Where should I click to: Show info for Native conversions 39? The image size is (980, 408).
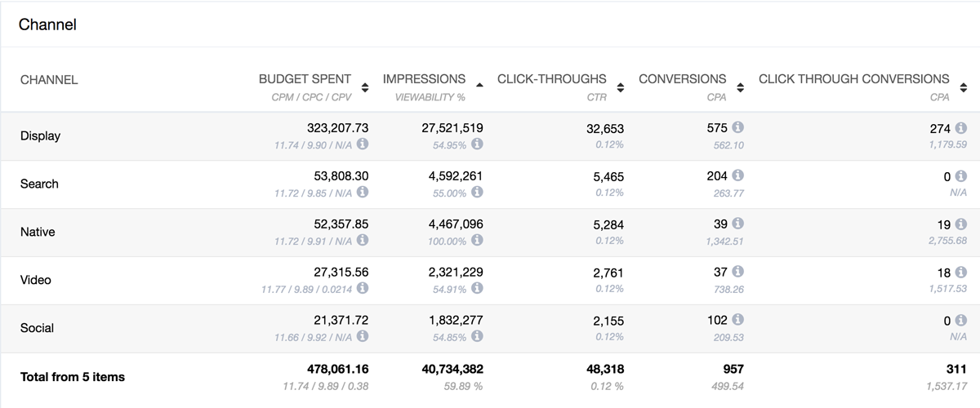click(x=737, y=224)
